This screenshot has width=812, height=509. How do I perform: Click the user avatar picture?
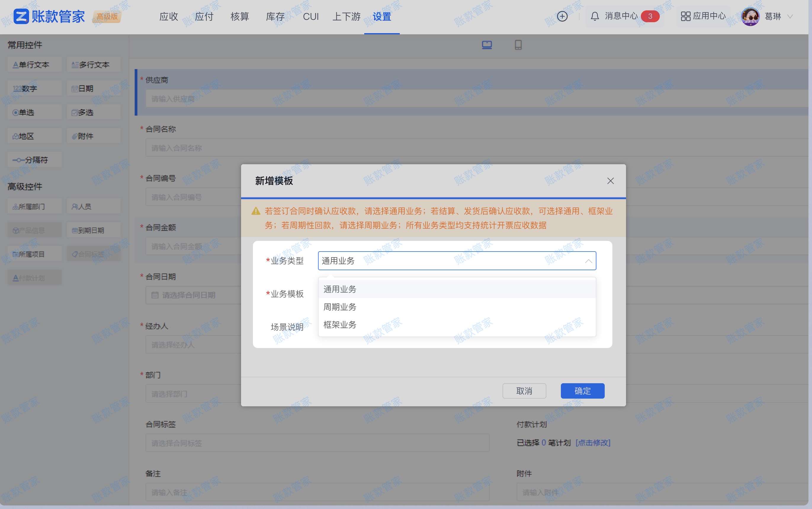point(750,17)
